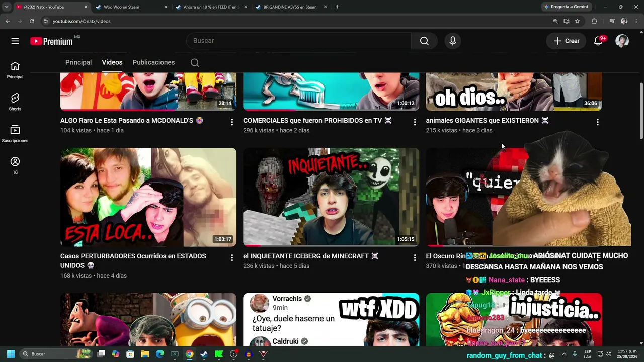Viewport: 644px width, 362px height.
Task: Open Chrome media controls icon
Action: [612, 21]
